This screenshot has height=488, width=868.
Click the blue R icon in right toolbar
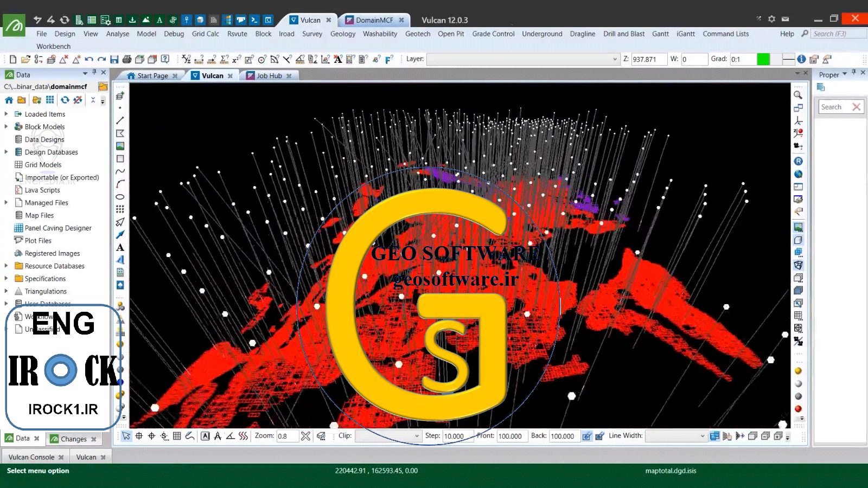tap(798, 161)
